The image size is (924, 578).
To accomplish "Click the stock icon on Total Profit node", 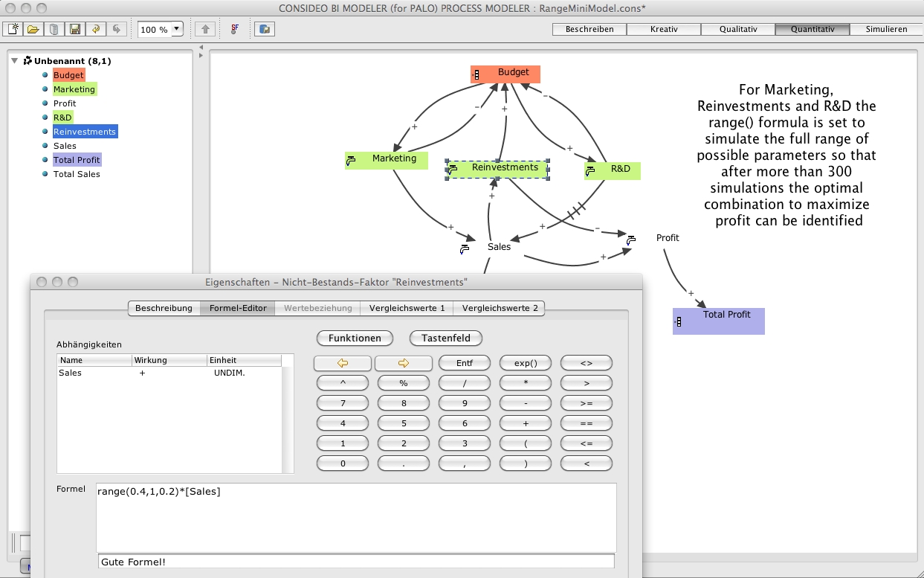I will point(678,321).
